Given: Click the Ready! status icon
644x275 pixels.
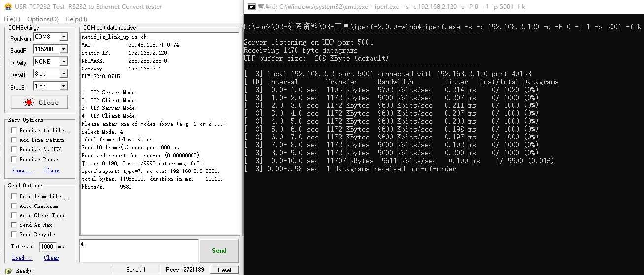Looking at the screenshot, I should [9, 270].
